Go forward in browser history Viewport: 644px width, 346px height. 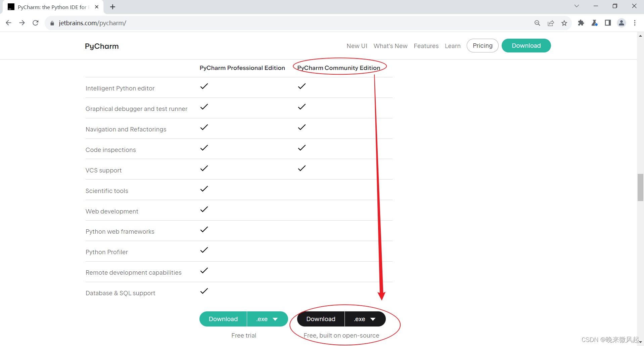[x=22, y=23]
